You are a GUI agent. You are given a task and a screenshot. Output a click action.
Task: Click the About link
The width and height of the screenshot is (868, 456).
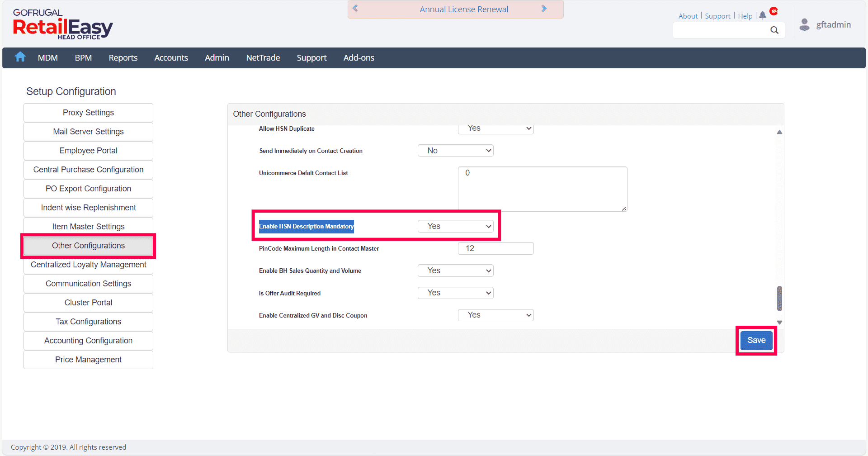click(688, 16)
